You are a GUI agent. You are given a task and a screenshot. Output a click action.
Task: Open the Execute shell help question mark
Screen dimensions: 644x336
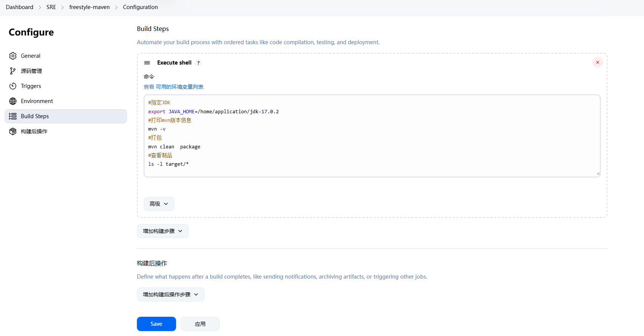(x=198, y=63)
